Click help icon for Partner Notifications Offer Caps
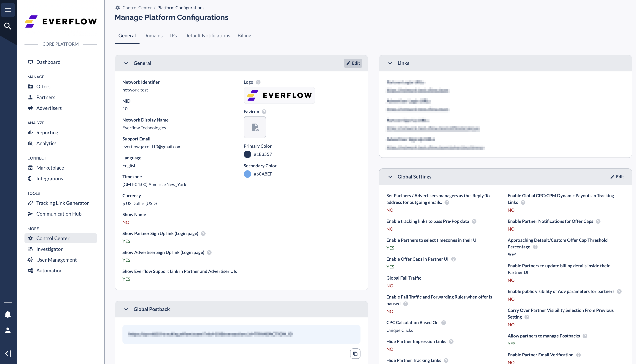The width and height of the screenshot is (636, 364). 598,222
